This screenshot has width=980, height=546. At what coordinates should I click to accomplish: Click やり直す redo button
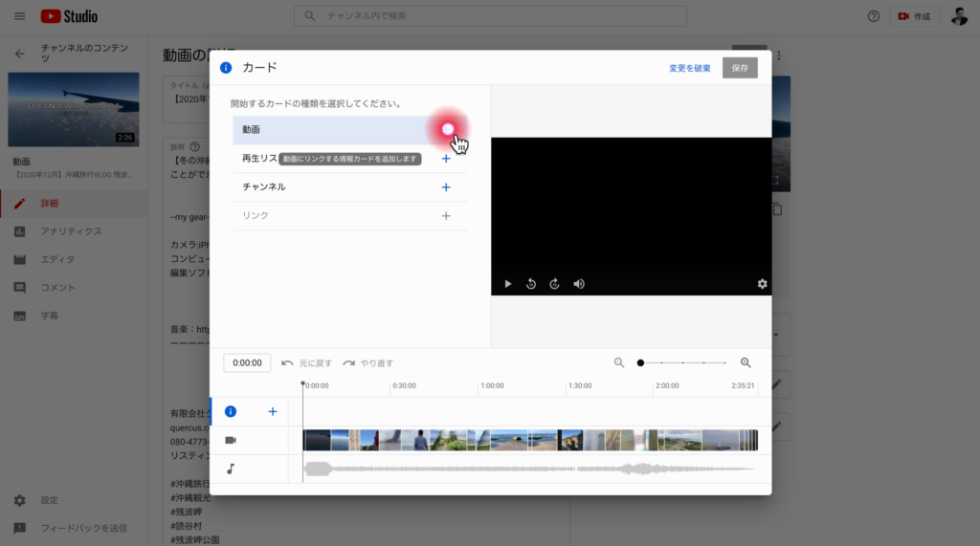coord(367,363)
